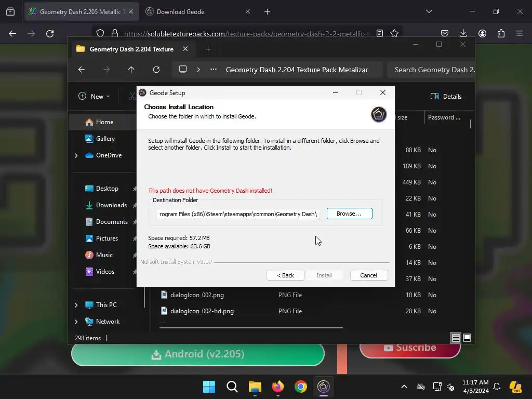Reload the Firefox page
The image size is (532, 399).
tap(50, 34)
